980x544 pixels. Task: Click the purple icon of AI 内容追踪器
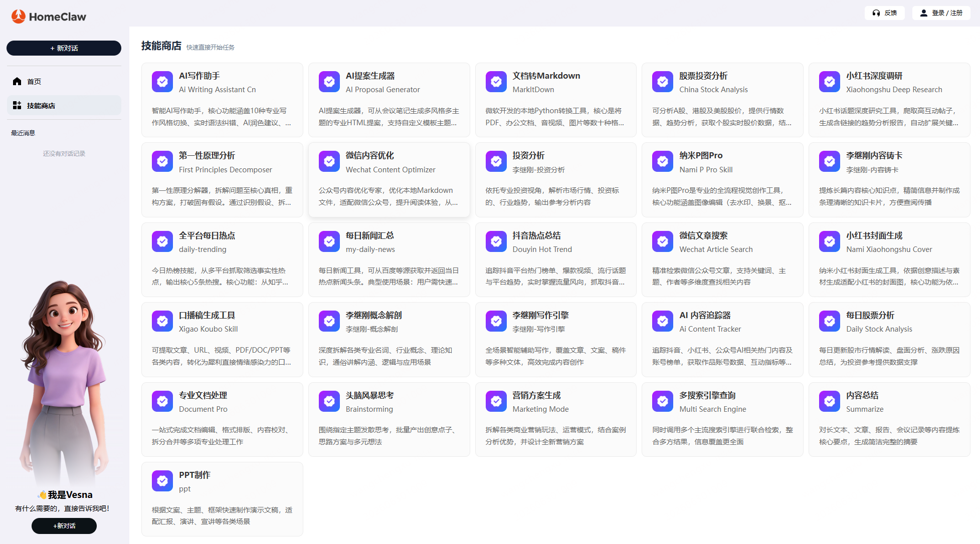(x=663, y=321)
